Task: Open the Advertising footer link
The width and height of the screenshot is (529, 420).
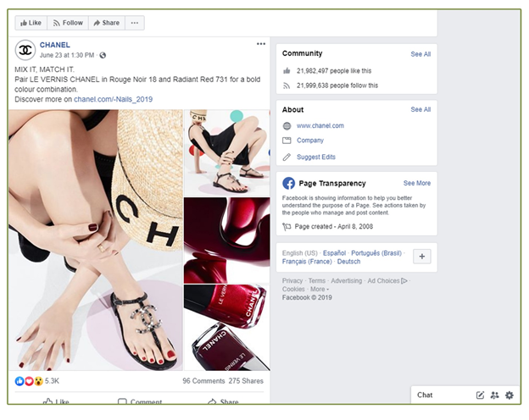Action: 346,281
